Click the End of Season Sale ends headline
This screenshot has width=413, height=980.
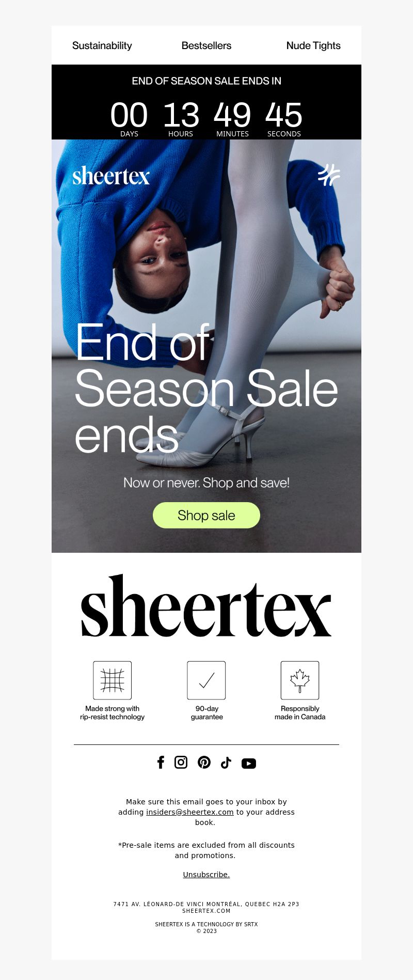(206, 387)
